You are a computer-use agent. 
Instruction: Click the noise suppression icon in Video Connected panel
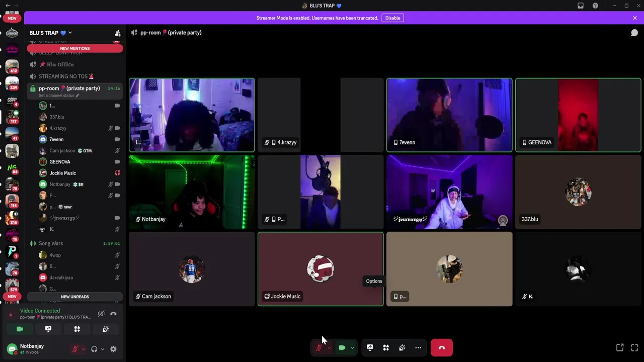101,314
